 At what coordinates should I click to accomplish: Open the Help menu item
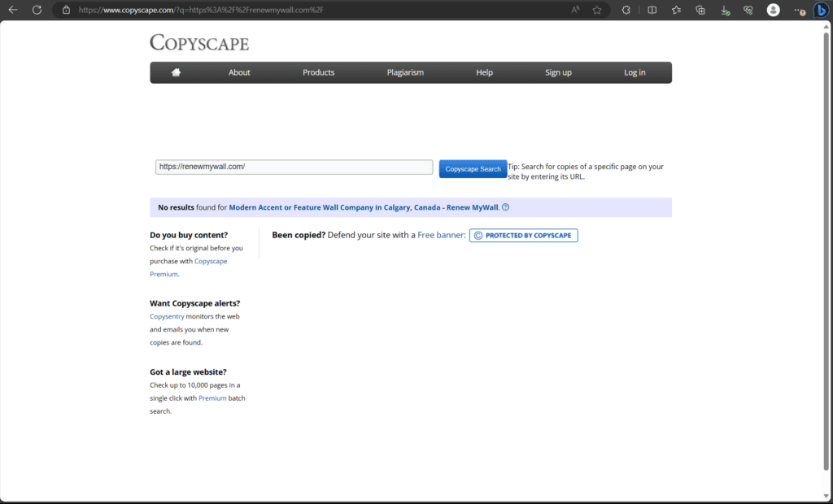(485, 72)
